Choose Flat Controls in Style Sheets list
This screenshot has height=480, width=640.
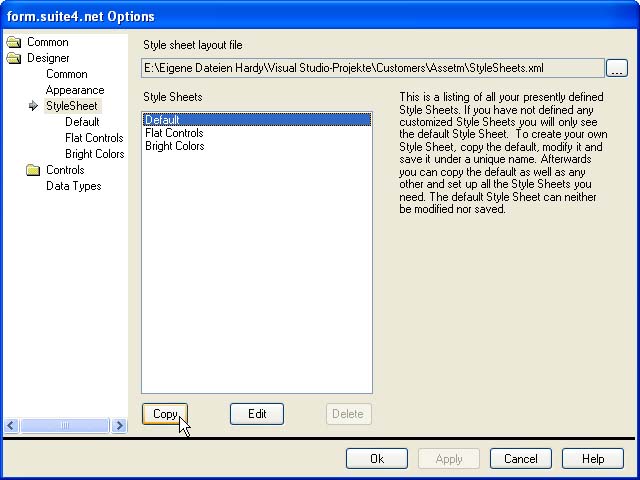point(174,133)
